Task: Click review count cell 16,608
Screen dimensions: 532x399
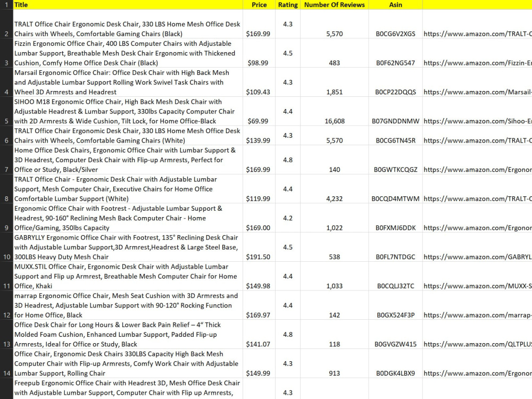Action: click(334, 111)
